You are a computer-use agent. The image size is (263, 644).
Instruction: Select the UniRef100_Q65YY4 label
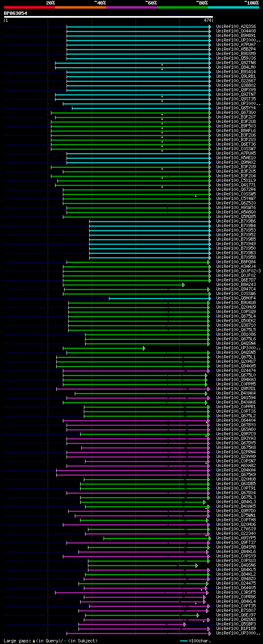coord(237,108)
